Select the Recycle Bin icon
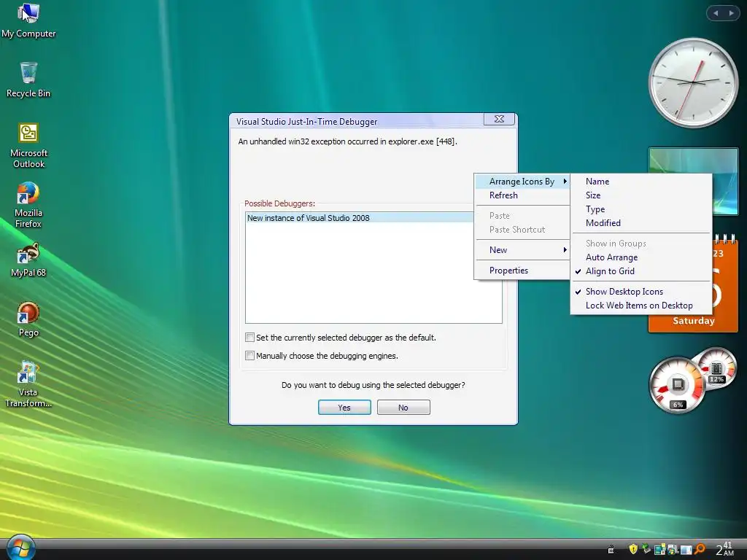747x560 pixels. click(x=28, y=80)
